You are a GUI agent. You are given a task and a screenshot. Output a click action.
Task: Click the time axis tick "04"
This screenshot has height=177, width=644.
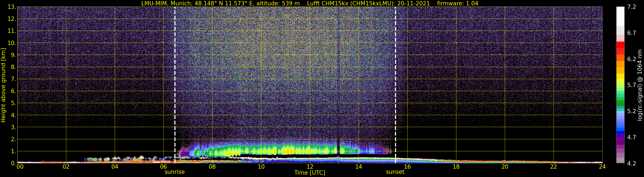(x=115, y=167)
